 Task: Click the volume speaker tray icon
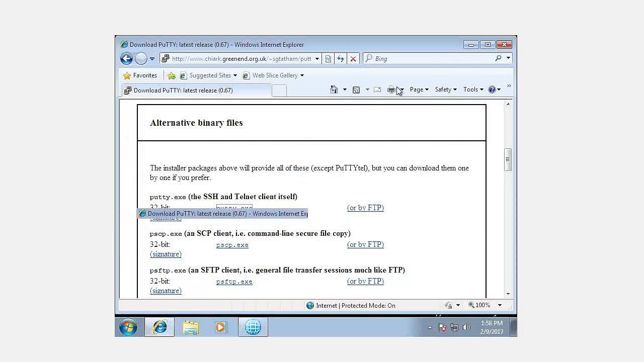tap(466, 328)
